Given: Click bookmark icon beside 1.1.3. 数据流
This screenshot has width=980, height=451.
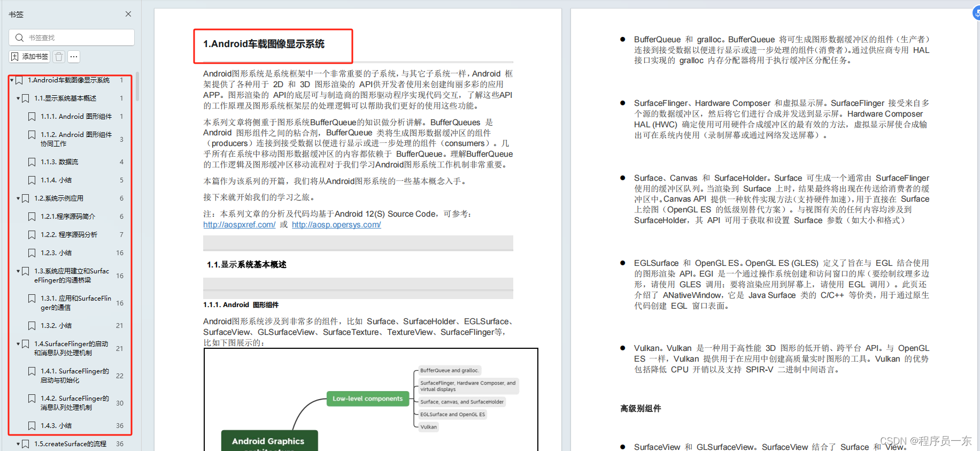Looking at the screenshot, I should point(32,162).
